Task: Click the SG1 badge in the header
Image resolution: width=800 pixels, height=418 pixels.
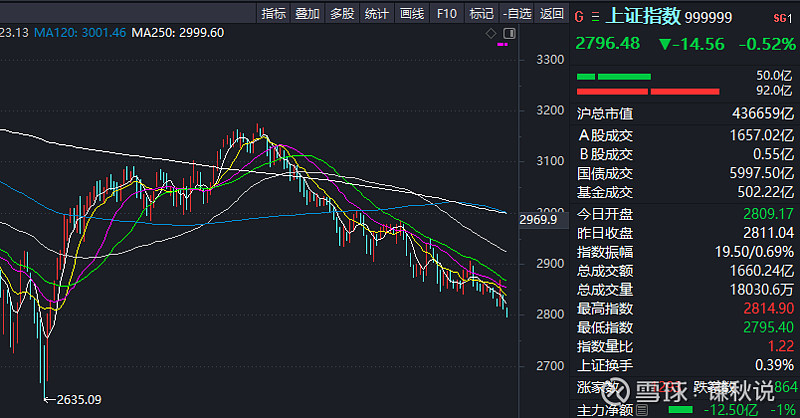Action: tap(783, 18)
